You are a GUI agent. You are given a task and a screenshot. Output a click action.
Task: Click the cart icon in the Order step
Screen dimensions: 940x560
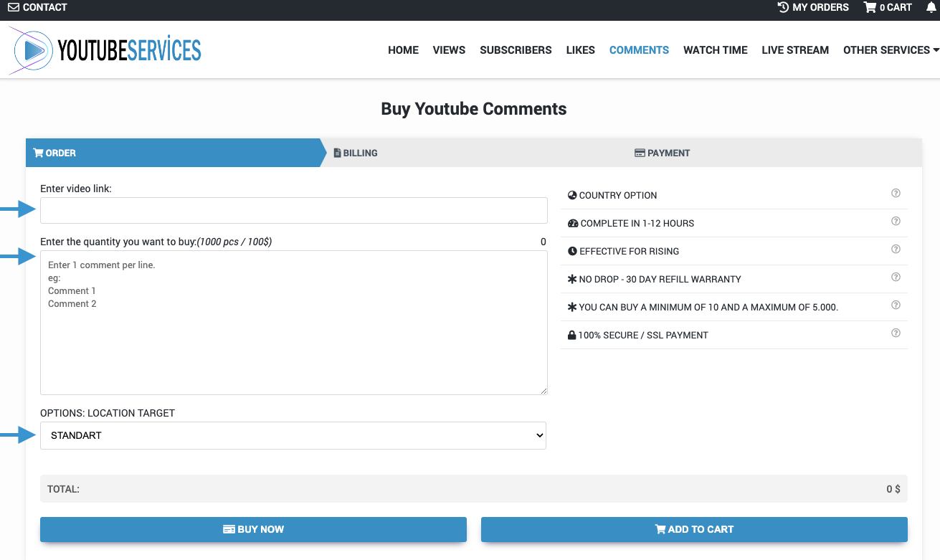(38, 153)
